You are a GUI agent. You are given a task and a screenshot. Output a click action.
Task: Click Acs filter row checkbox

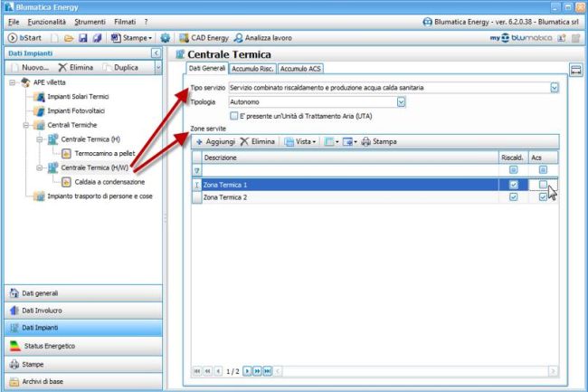tap(543, 170)
